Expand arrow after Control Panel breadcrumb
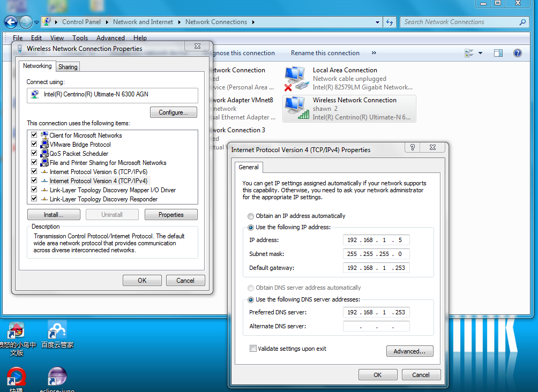This screenshot has height=392, width=538. pos(107,22)
